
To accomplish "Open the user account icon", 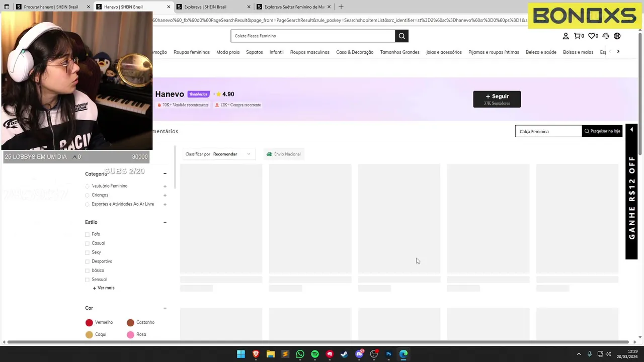I will 566,36.
